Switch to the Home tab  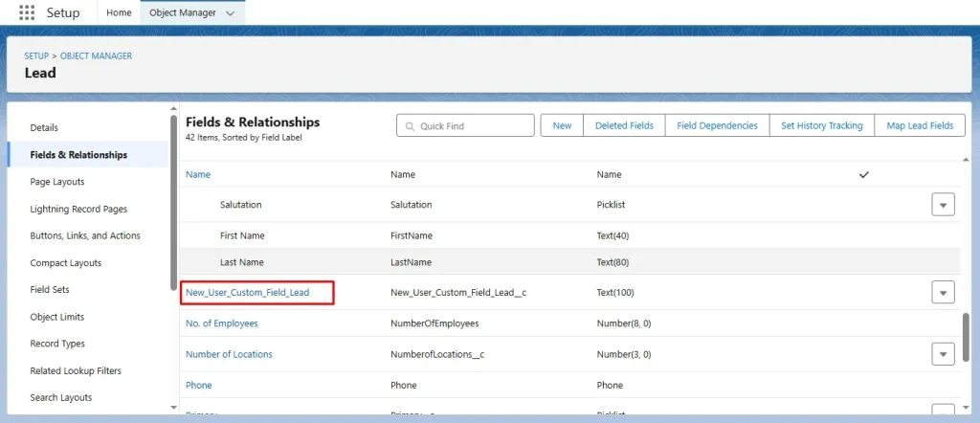click(x=119, y=13)
